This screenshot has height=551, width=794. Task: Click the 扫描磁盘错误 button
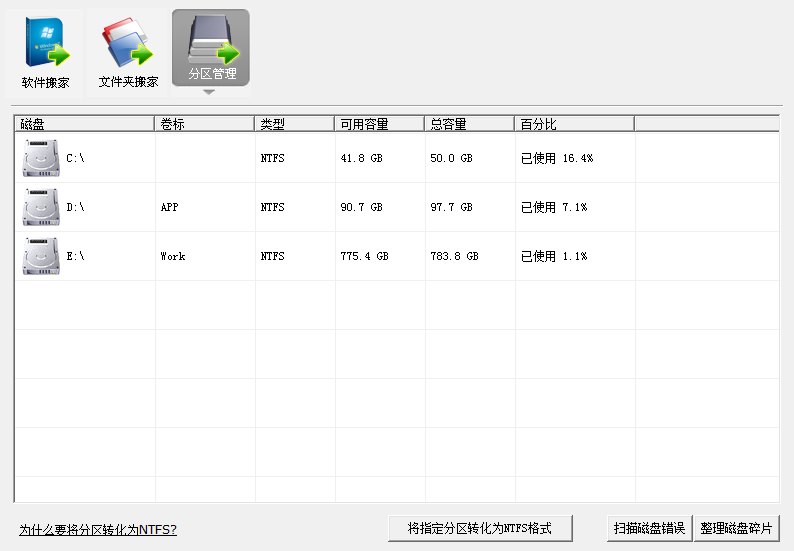pos(649,528)
